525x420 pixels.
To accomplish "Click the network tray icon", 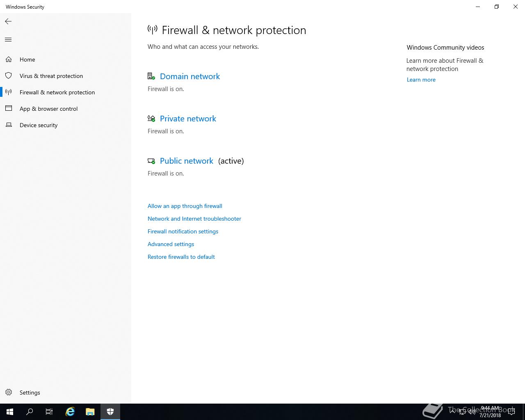I will [x=462, y=412].
